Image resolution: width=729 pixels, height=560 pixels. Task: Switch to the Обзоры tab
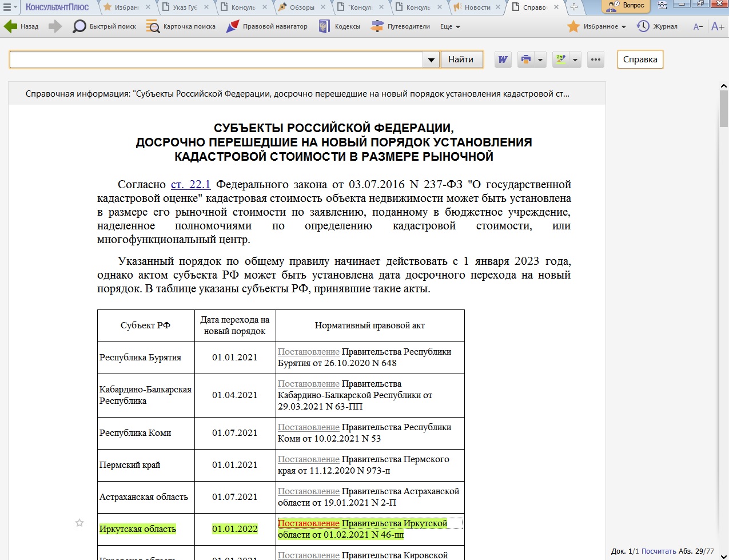point(297,7)
